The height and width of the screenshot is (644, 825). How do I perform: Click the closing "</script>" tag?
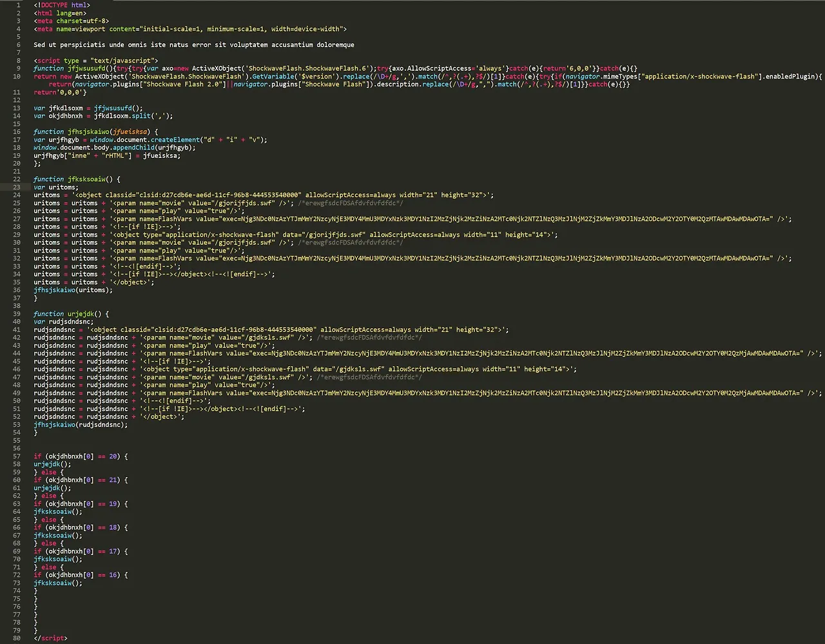(x=51, y=638)
